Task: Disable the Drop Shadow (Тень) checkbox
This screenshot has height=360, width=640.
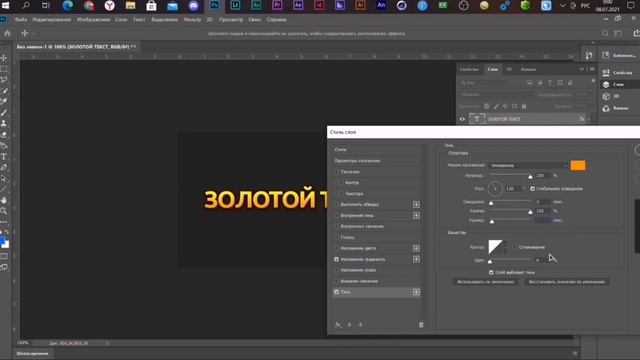Action: [337, 292]
